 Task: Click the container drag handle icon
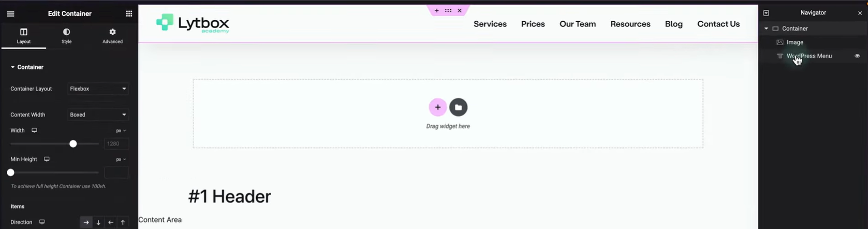448,10
